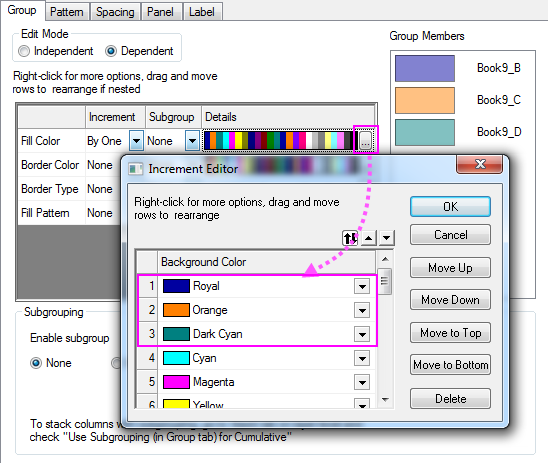Screen dimensions: 548x463
Task: Click the Move Up button
Action: click(450, 268)
